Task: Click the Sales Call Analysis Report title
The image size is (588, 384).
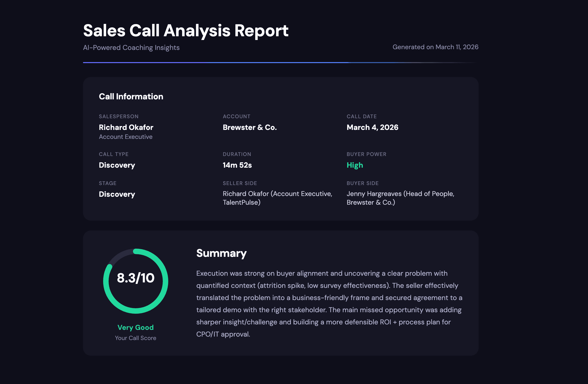Action: click(x=186, y=30)
